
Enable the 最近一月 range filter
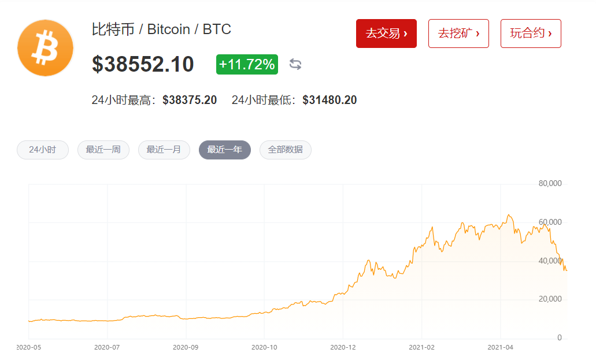[x=164, y=150]
